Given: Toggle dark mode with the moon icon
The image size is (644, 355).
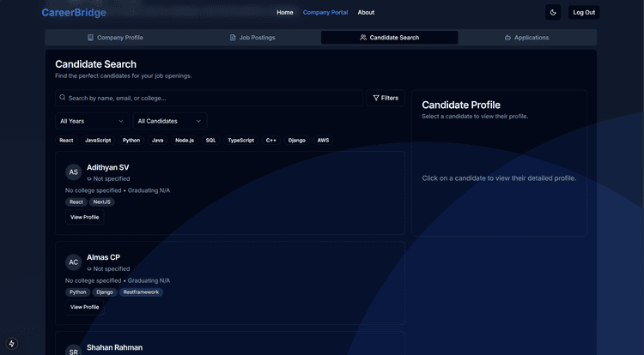Looking at the screenshot, I should point(553,12).
